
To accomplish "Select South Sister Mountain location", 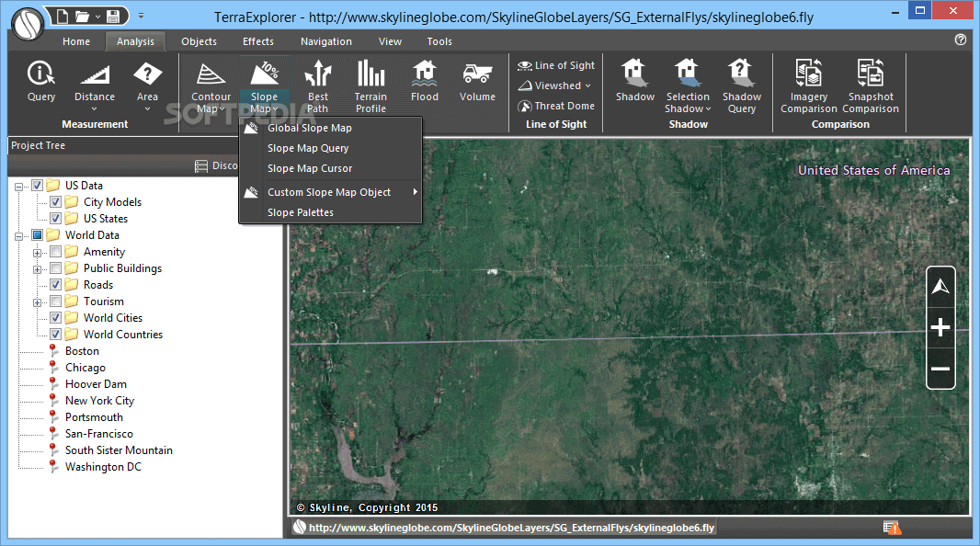I will pos(119,450).
